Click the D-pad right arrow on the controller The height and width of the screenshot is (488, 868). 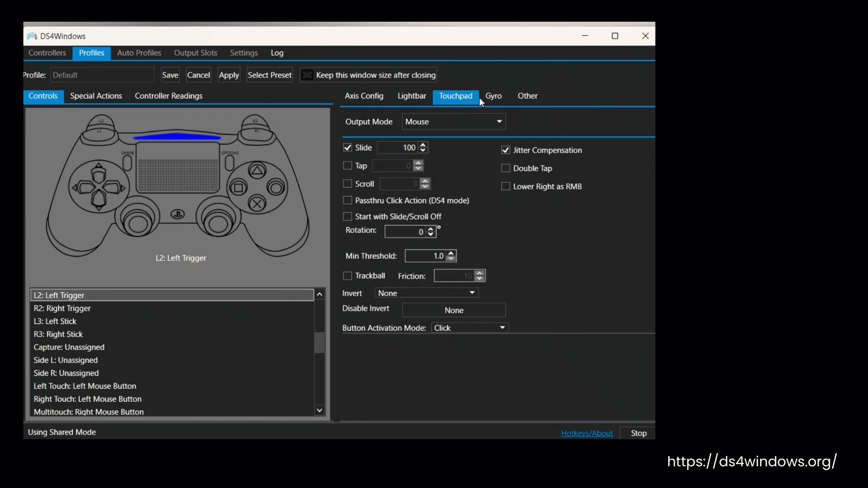[114, 187]
